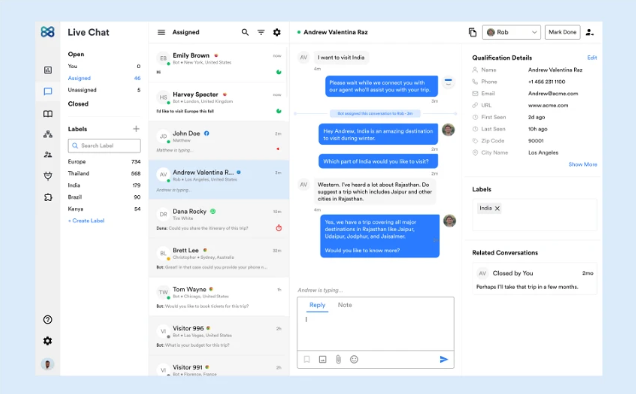Open Dana Rocky's conversation
This screenshot has width=636, height=394.
[x=219, y=218]
